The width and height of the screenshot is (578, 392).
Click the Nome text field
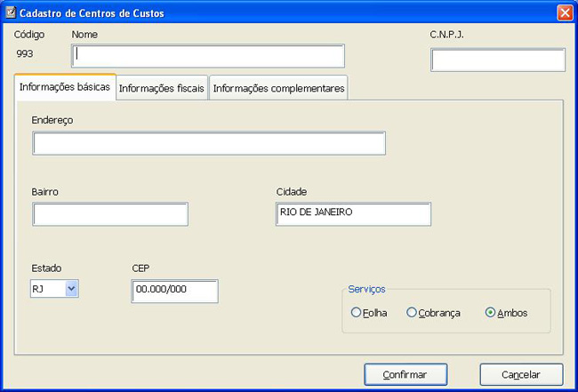(207, 56)
